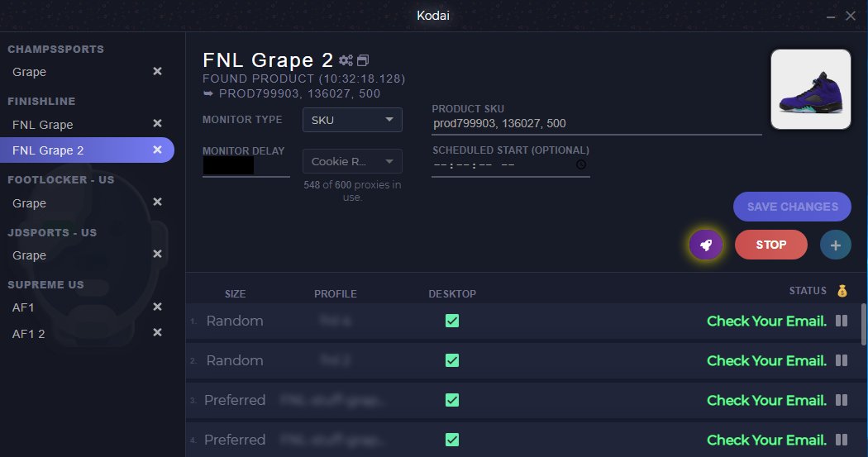
Task: Select the AF1 2 Supreme group
Action: (x=29, y=334)
